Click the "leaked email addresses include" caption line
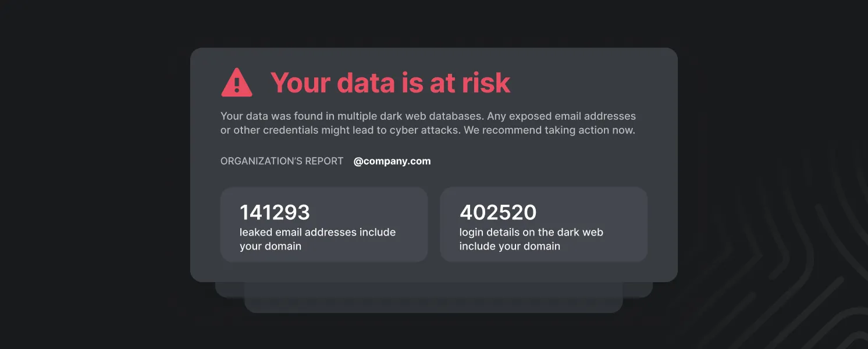The height and width of the screenshot is (349, 868). 317,232
